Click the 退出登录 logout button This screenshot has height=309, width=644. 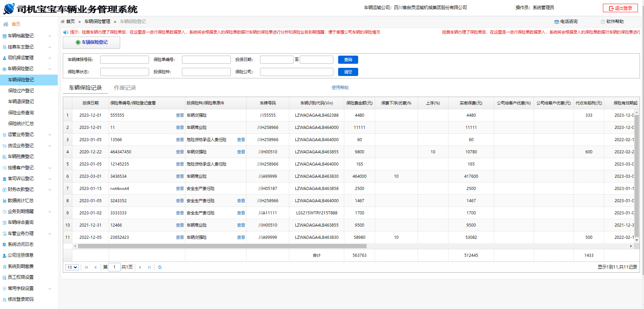(x=620, y=8)
